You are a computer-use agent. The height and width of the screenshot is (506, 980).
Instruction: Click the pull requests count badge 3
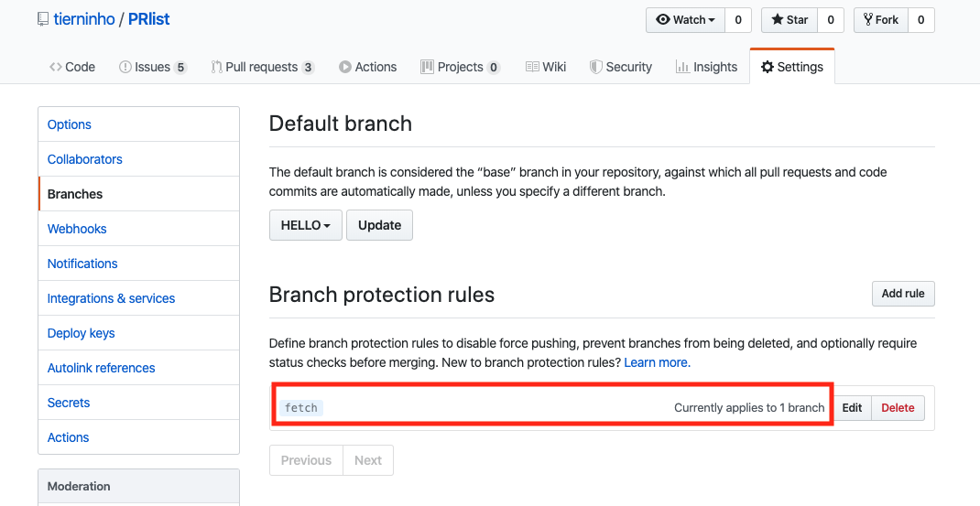pyautogui.click(x=308, y=68)
